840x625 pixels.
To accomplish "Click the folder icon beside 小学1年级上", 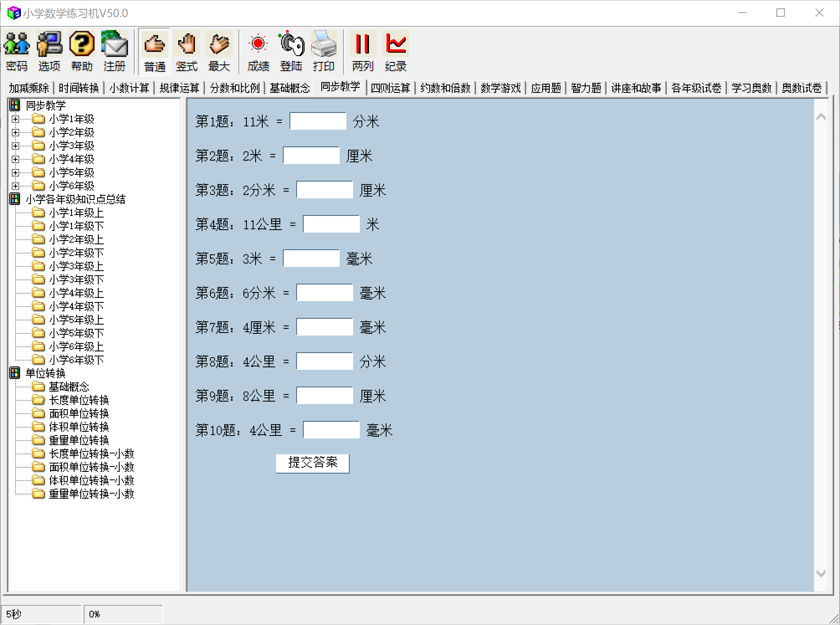I will coord(38,213).
